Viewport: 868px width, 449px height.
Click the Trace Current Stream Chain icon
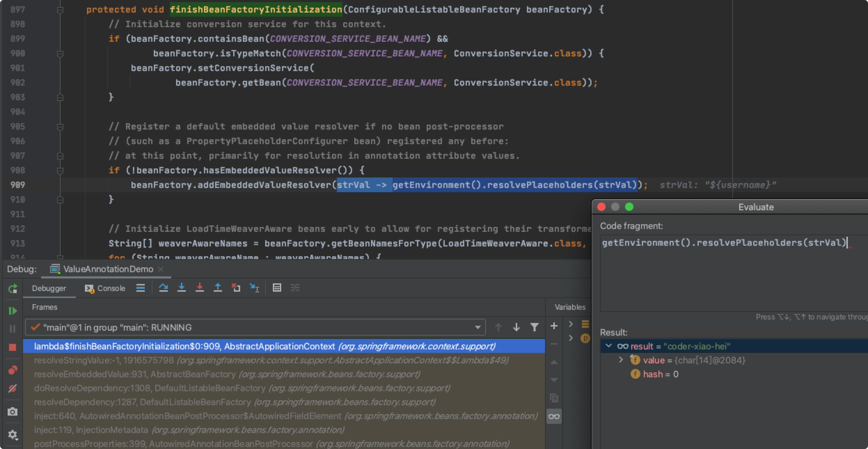(x=295, y=287)
